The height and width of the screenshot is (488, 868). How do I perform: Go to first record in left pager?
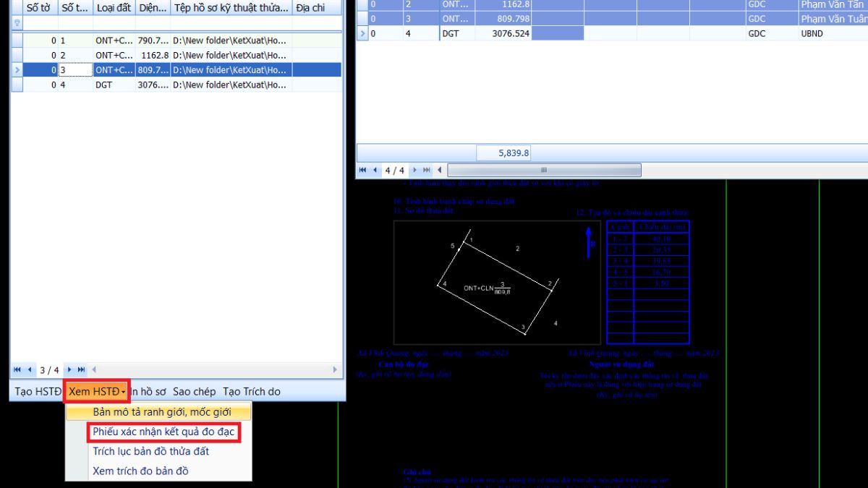click(x=17, y=369)
